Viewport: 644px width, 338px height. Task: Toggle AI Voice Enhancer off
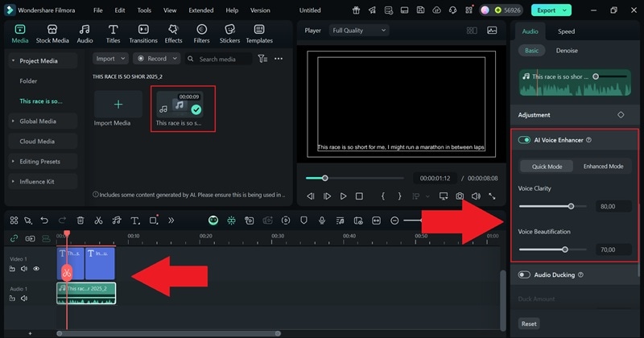point(524,140)
